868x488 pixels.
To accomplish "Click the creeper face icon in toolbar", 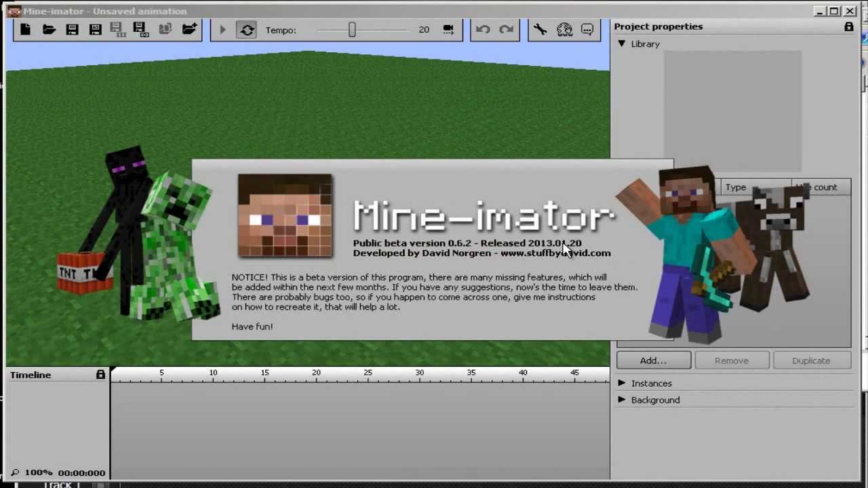I will click(x=564, y=30).
